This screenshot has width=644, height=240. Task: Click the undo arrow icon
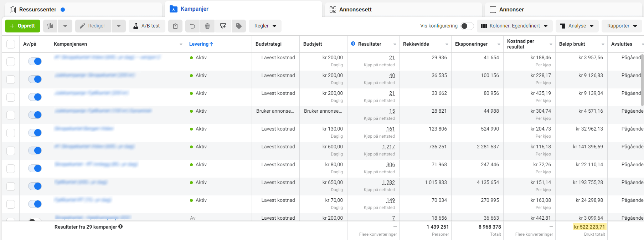coord(192,26)
